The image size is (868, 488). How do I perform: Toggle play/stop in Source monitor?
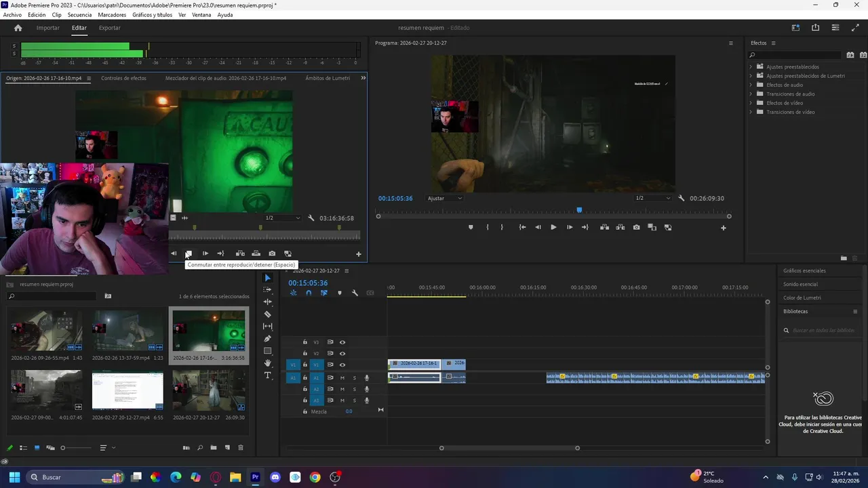[189, 253]
